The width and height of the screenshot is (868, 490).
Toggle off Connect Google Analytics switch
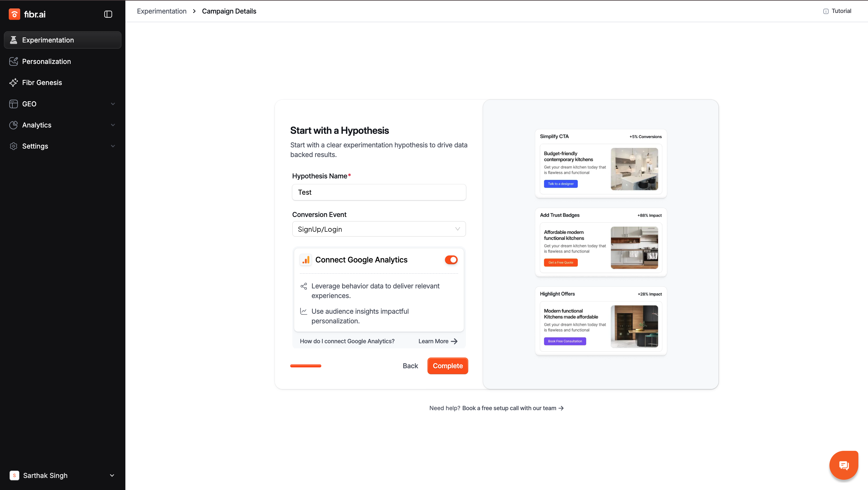pos(451,260)
